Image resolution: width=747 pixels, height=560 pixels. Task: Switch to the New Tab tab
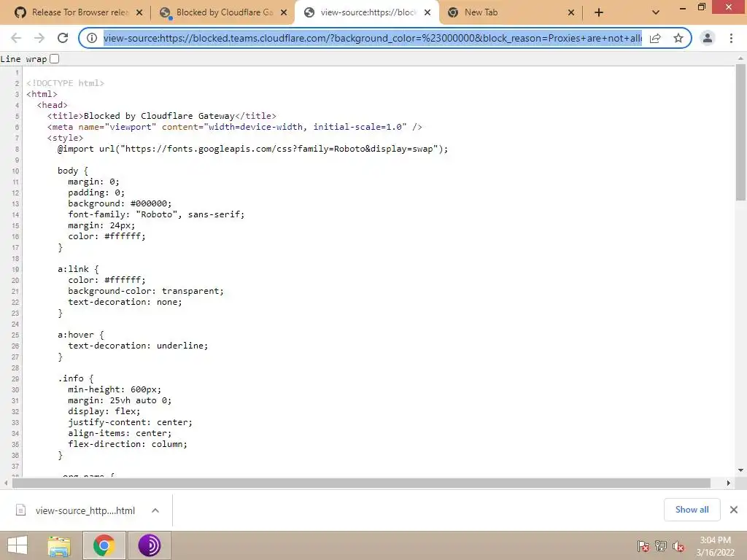pos(512,12)
